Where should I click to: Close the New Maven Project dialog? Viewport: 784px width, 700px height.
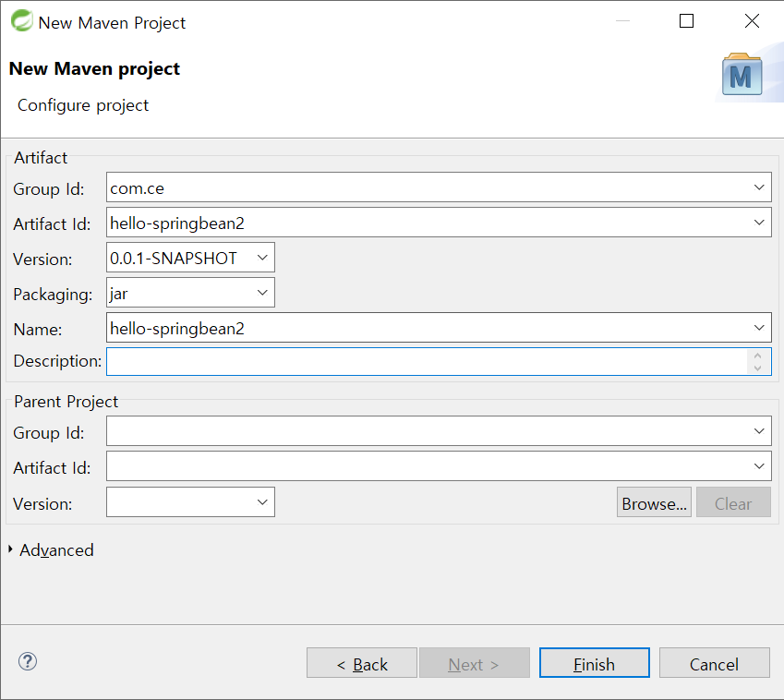pyautogui.click(x=752, y=21)
